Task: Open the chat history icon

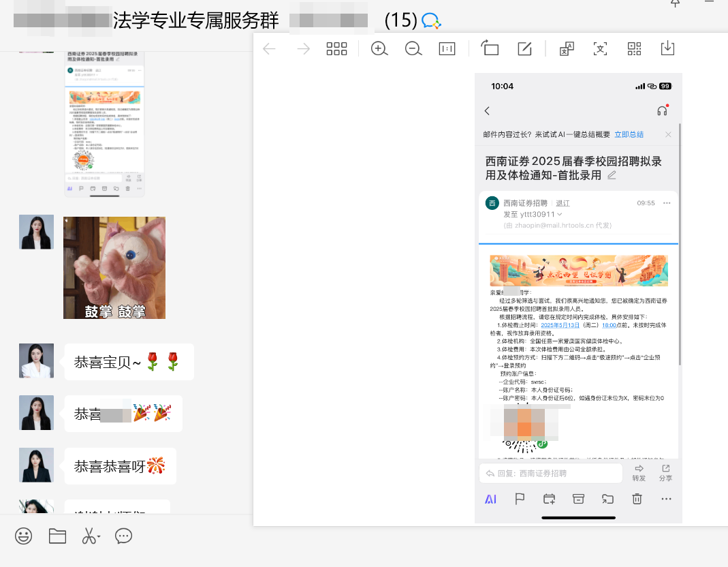Action: click(x=123, y=536)
